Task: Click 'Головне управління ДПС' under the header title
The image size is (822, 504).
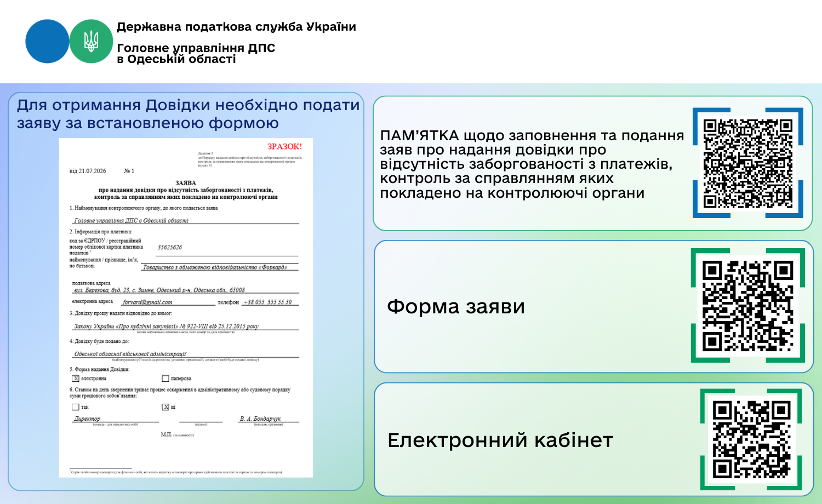Action: pos(196,48)
